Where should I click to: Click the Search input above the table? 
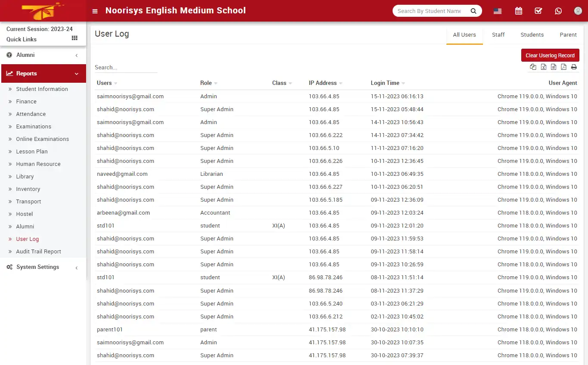point(126,67)
